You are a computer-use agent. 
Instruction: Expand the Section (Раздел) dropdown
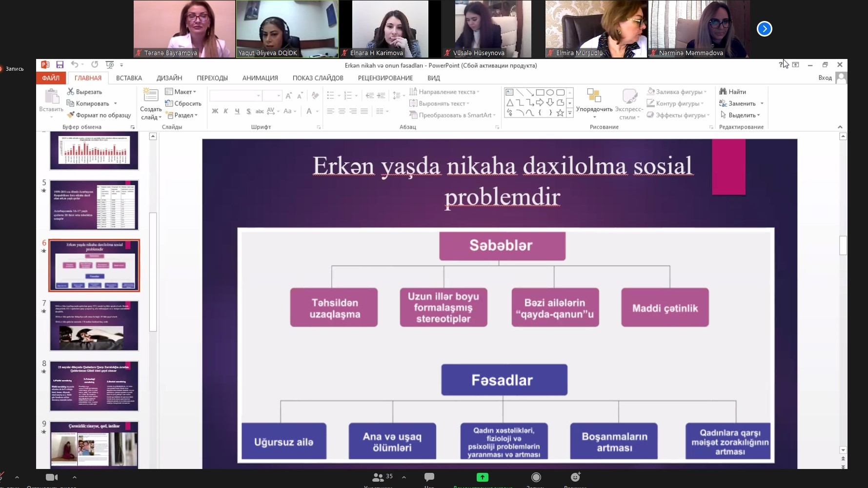182,115
